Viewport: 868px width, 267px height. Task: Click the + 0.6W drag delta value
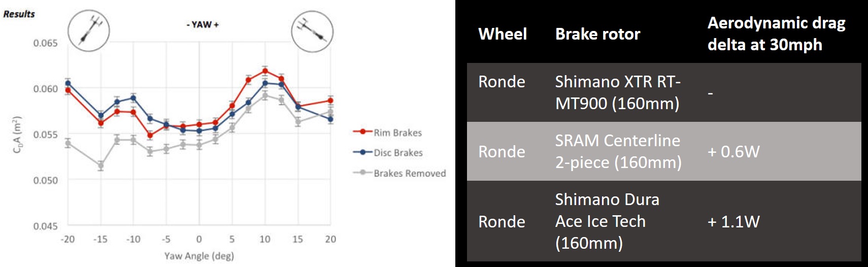point(733,151)
